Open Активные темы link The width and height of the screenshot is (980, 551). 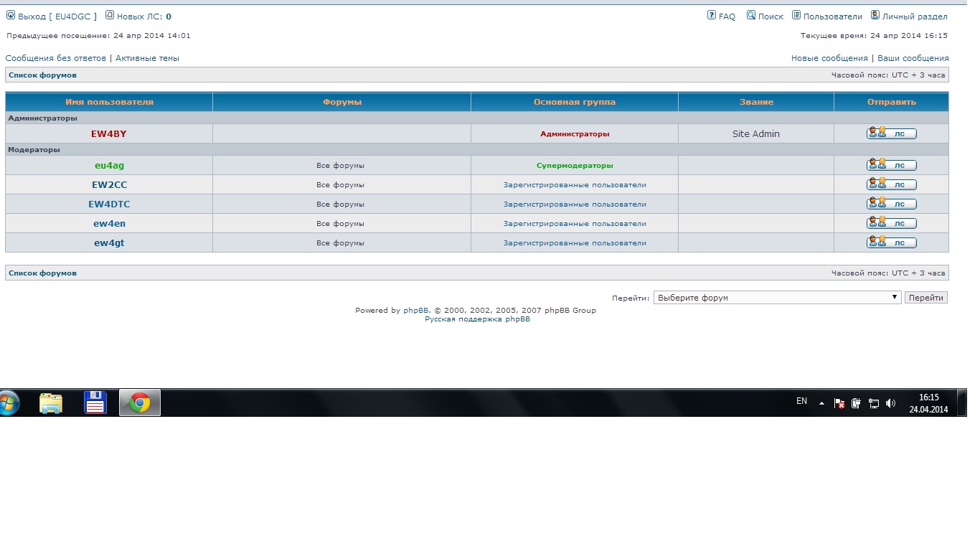click(x=147, y=58)
